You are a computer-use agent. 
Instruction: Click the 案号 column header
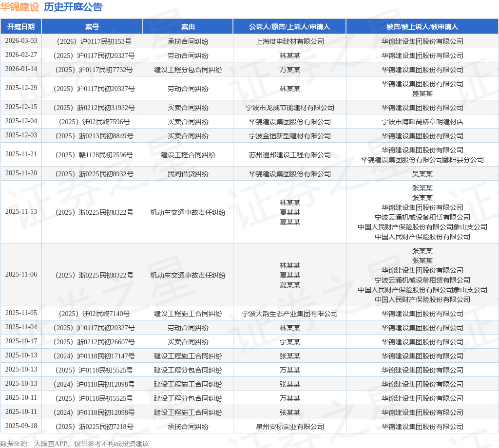pyautogui.click(x=92, y=27)
